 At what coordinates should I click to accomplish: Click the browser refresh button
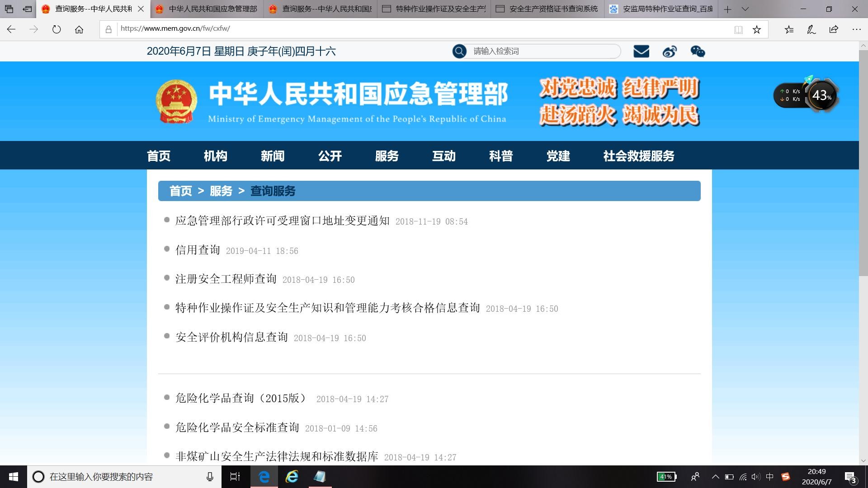[57, 29]
